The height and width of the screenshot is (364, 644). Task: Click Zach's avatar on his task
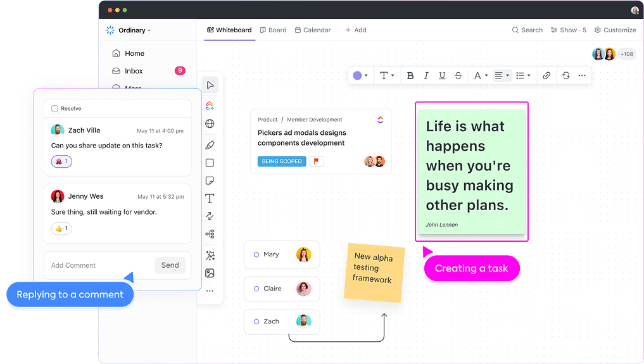[303, 322]
